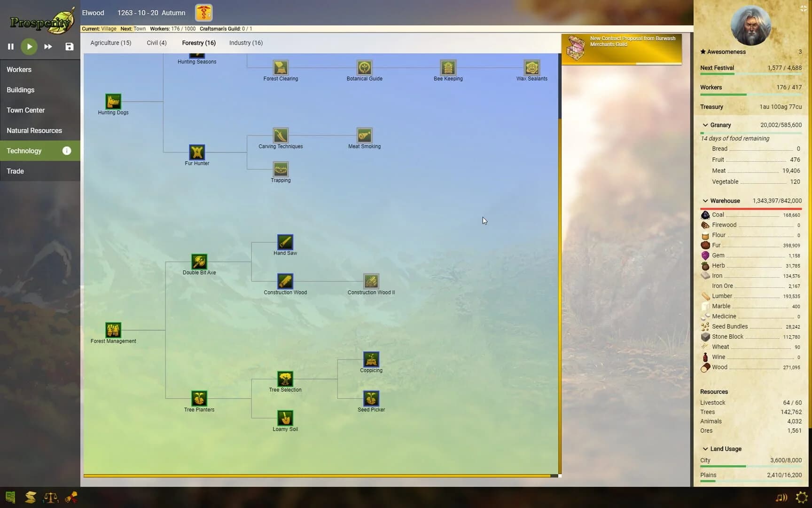Toggle the game sound with the music icon
The image size is (812, 508).
pos(781,497)
